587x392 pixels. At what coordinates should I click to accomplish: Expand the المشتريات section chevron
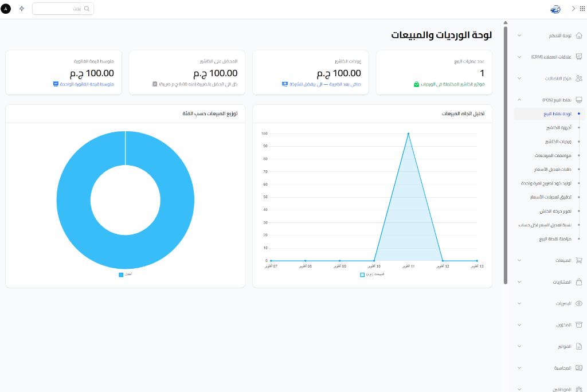(519, 282)
